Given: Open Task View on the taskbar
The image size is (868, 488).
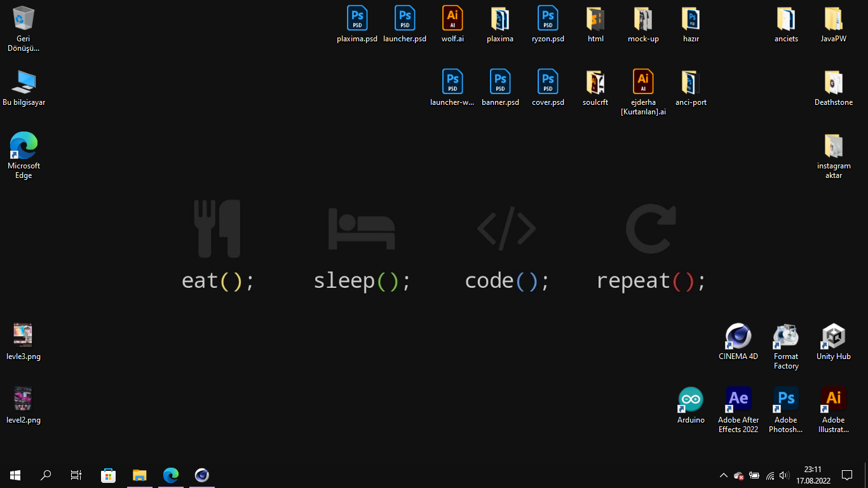Looking at the screenshot, I should tap(76, 475).
